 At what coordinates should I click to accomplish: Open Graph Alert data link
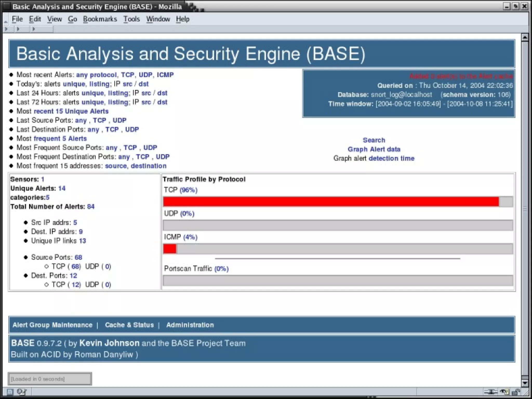[x=374, y=149]
